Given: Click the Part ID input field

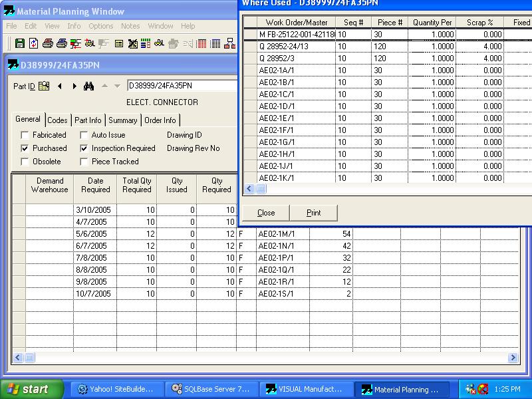Looking at the screenshot, I should pyautogui.click(x=182, y=86).
